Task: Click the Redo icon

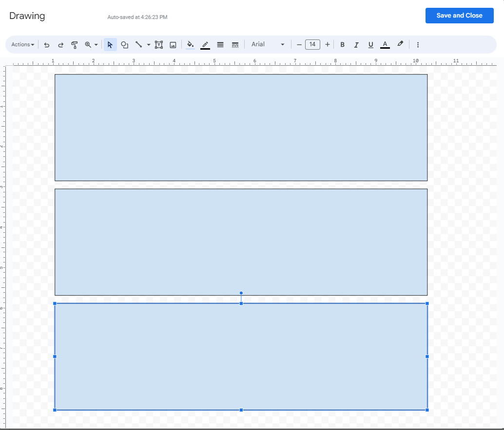Action: 60,44
